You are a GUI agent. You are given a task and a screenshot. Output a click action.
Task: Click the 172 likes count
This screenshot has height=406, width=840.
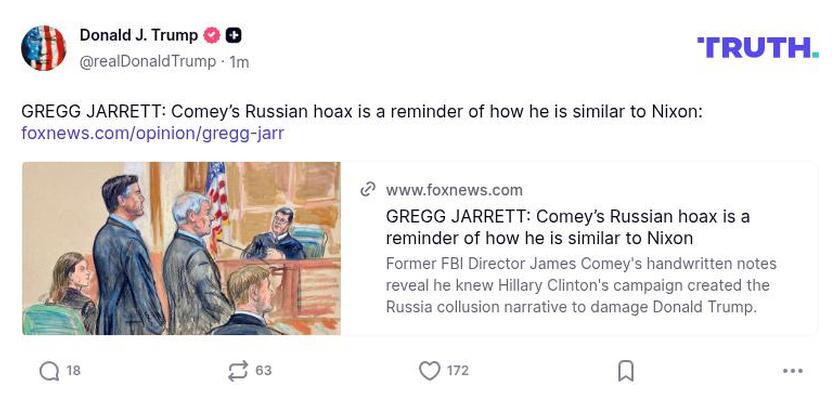click(x=458, y=371)
